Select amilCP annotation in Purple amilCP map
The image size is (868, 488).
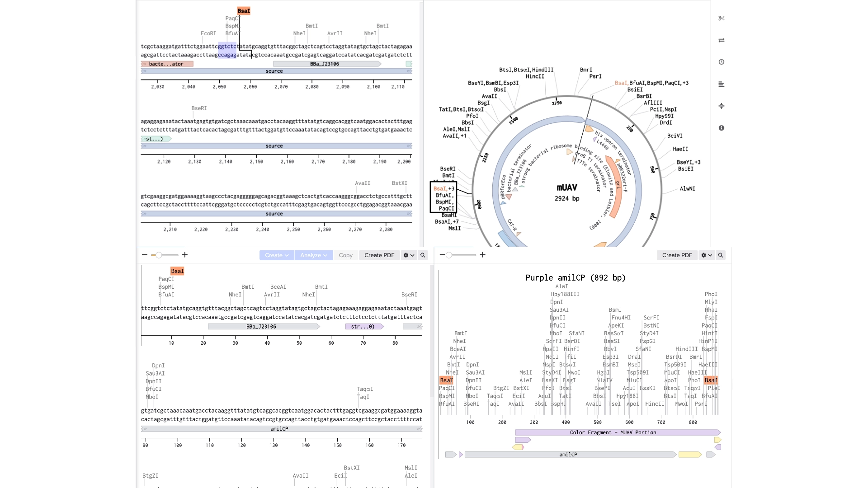[571, 455]
